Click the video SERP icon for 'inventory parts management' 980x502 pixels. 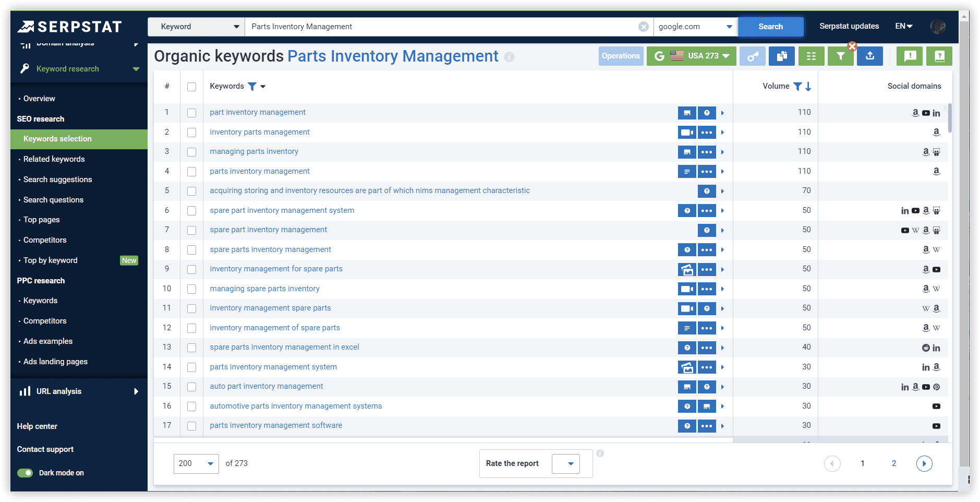point(687,132)
